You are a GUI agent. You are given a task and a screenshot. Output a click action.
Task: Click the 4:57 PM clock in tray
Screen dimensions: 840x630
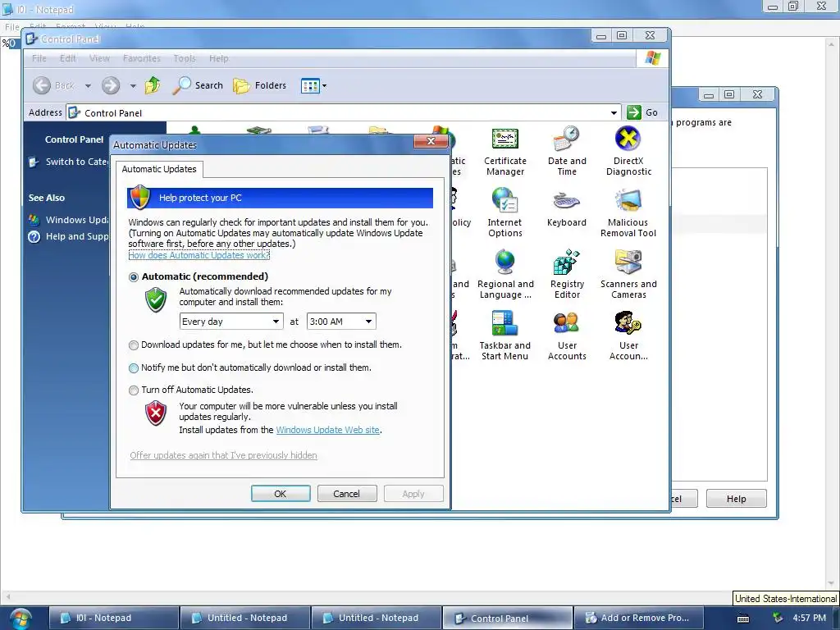tap(809, 619)
